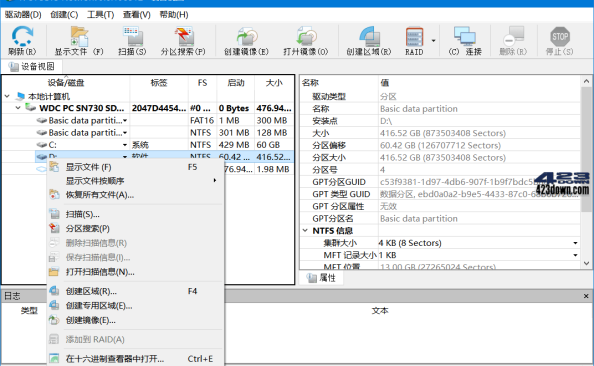Launch Partition Search (分区搜索) toolbar icon
Screen dimensions: 594x366
[183, 41]
